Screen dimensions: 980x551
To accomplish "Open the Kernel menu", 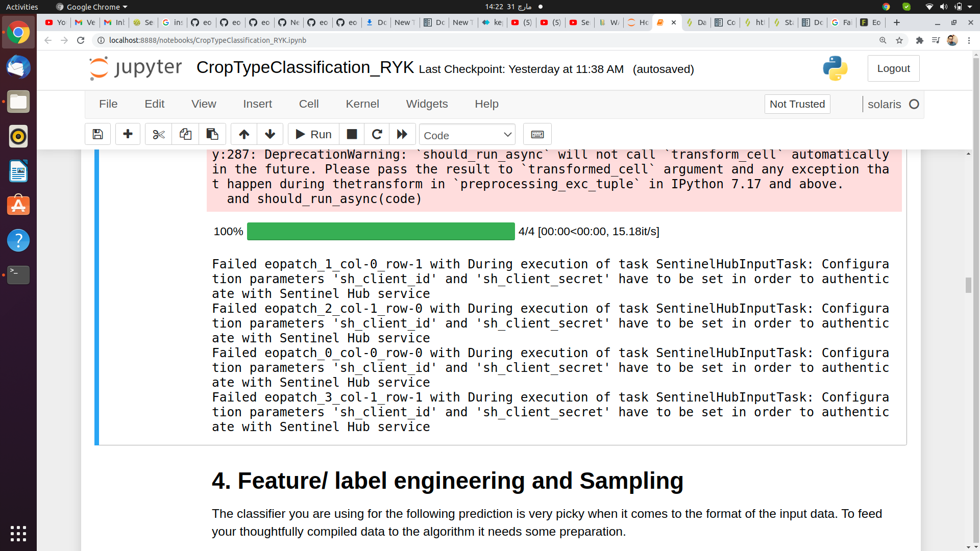I will pos(362,104).
